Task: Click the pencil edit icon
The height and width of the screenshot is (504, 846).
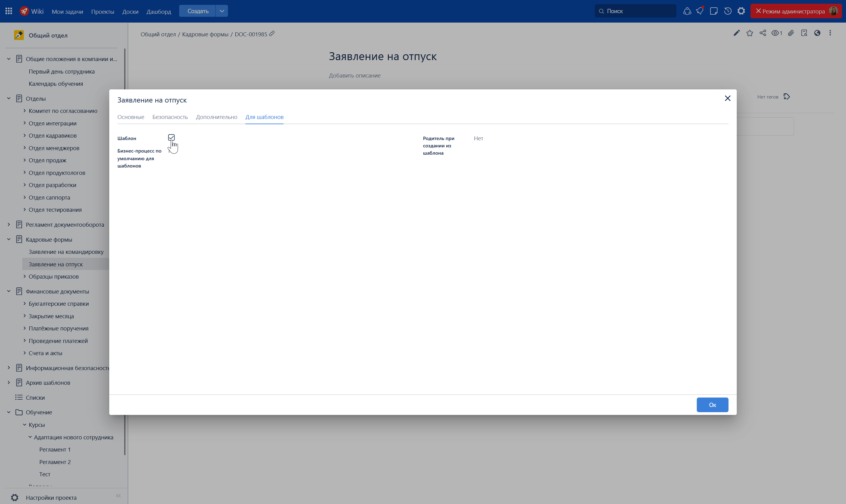Action: tap(736, 33)
